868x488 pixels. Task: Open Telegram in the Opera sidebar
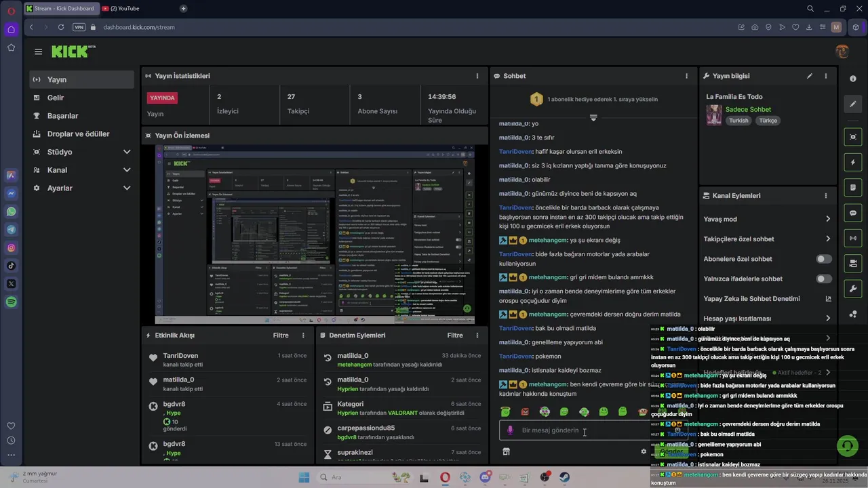(x=11, y=230)
